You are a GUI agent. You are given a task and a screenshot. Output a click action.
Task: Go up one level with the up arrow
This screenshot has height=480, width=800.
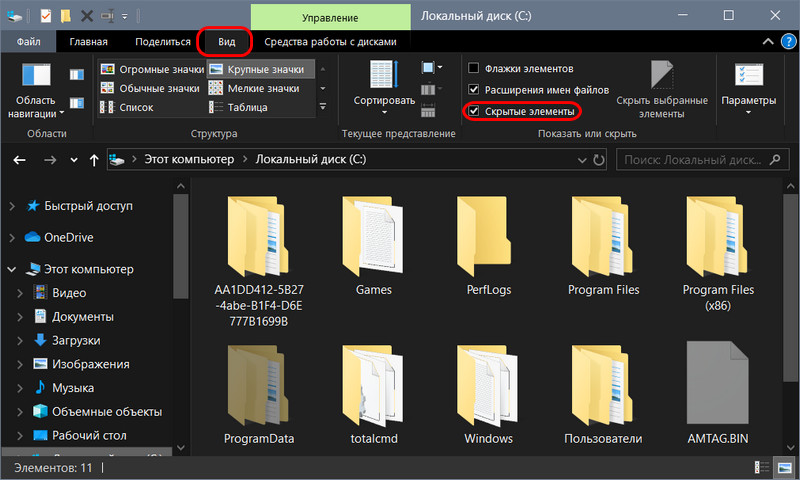tap(94, 160)
